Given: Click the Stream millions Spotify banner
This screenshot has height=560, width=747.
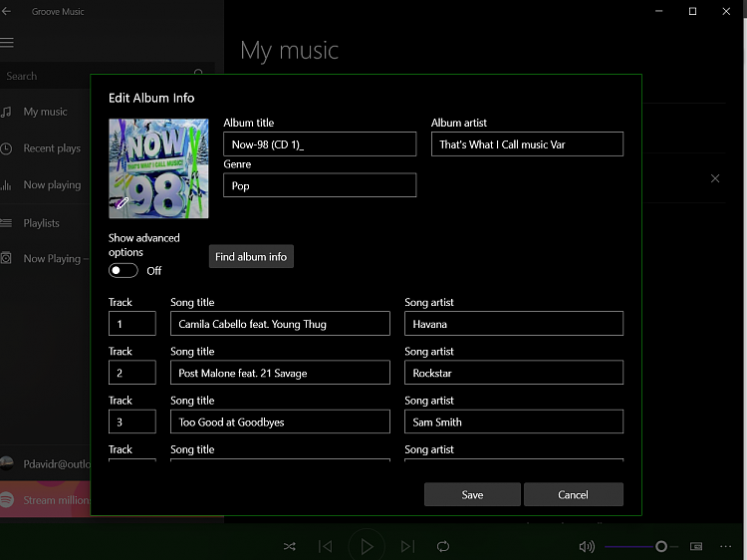Looking at the screenshot, I should coord(45,499).
